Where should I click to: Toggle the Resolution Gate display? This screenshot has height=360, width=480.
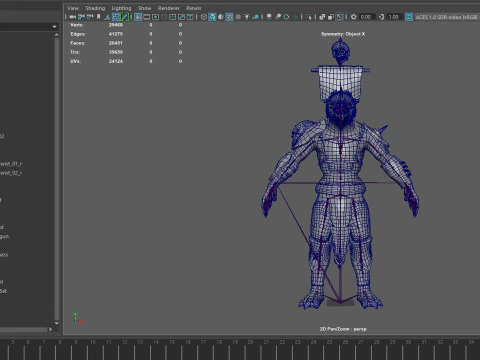155,17
